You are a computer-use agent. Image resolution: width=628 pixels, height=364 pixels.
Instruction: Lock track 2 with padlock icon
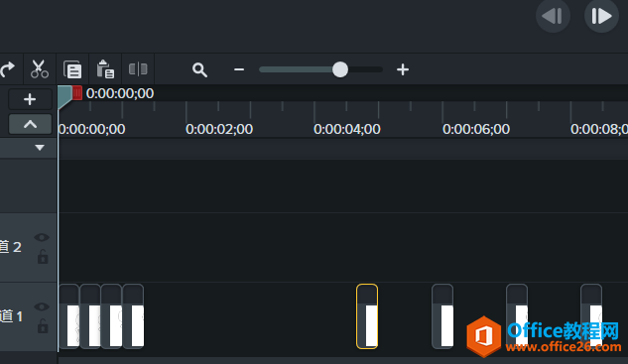[x=43, y=257]
